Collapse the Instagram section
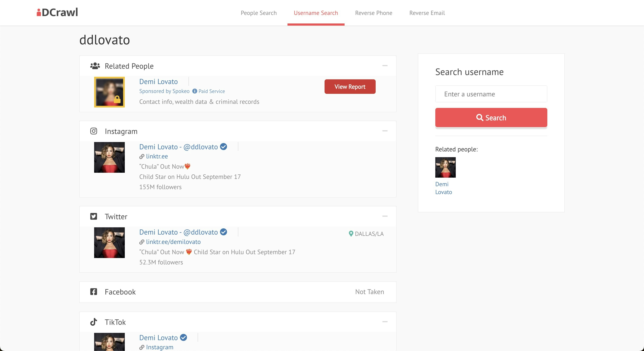 pos(385,131)
